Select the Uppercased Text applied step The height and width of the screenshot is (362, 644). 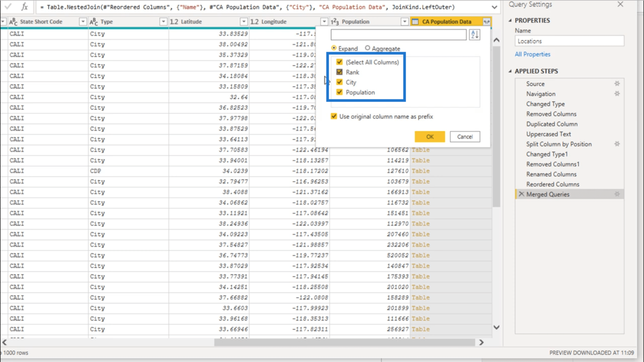(549, 134)
